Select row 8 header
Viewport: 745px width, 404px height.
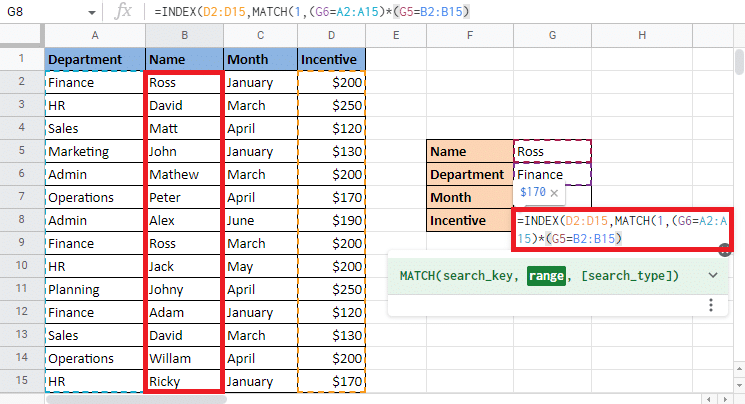pyautogui.click(x=21, y=220)
